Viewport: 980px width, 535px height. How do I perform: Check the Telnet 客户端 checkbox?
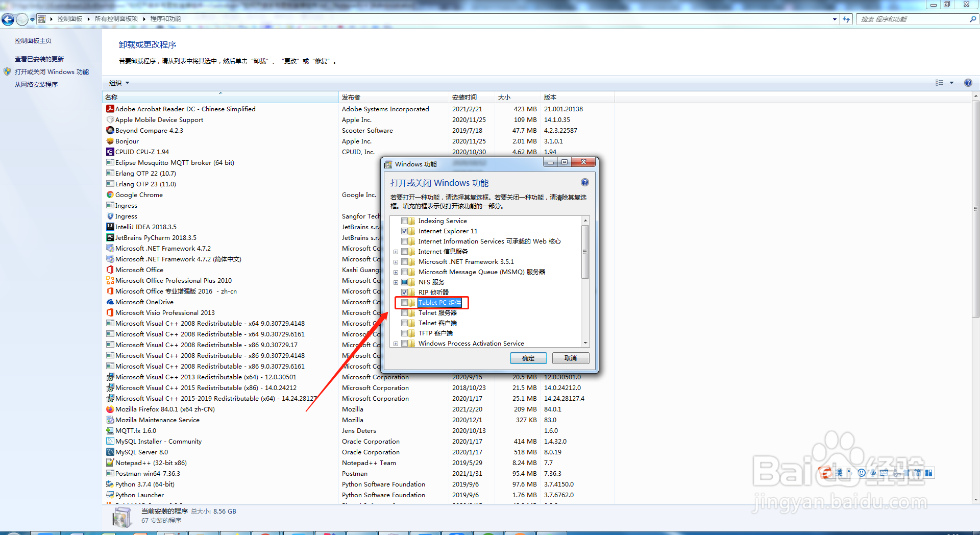pyautogui.click(x=404, y=323)
